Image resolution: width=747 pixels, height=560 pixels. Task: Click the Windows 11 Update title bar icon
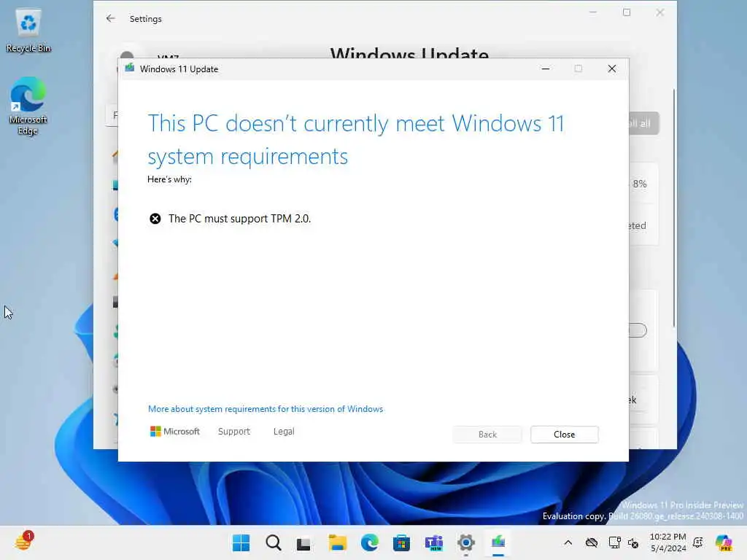130,69
